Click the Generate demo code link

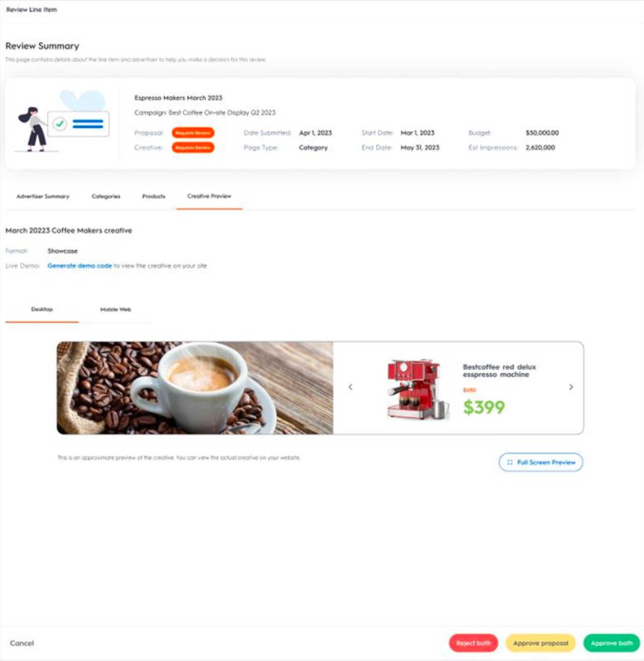tap(79, 266)
